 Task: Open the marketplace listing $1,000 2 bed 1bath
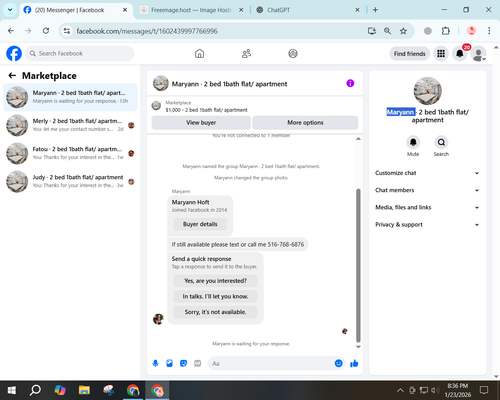click(x=207, y=110)
